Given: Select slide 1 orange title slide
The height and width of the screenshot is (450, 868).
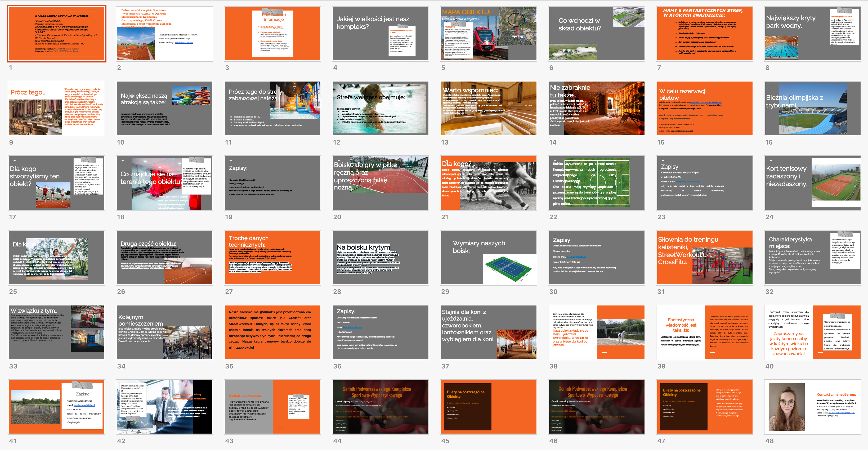Looking at the screenshot, I should pyautogui.click(x=57, y=33).
